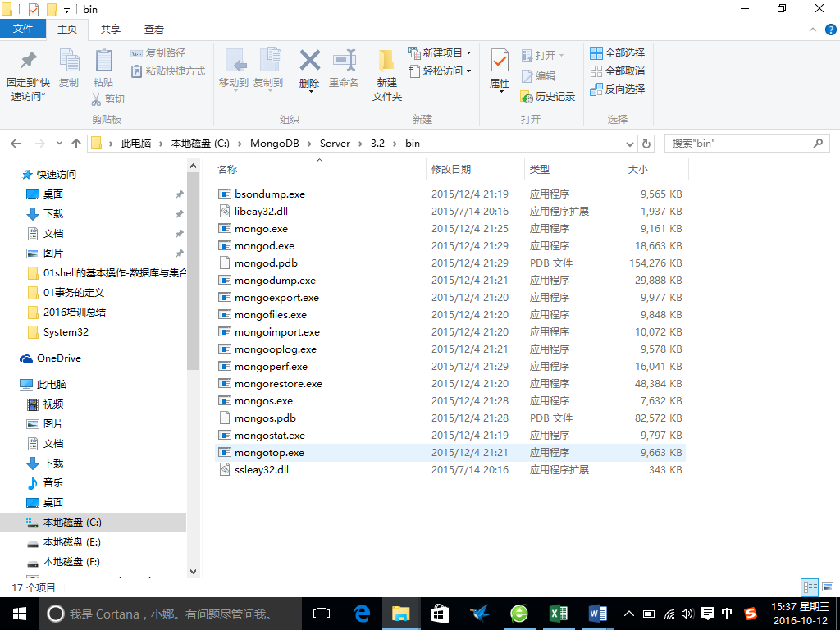Click the Task View taskbar button
840x630 pixels.
click(322, 614)
